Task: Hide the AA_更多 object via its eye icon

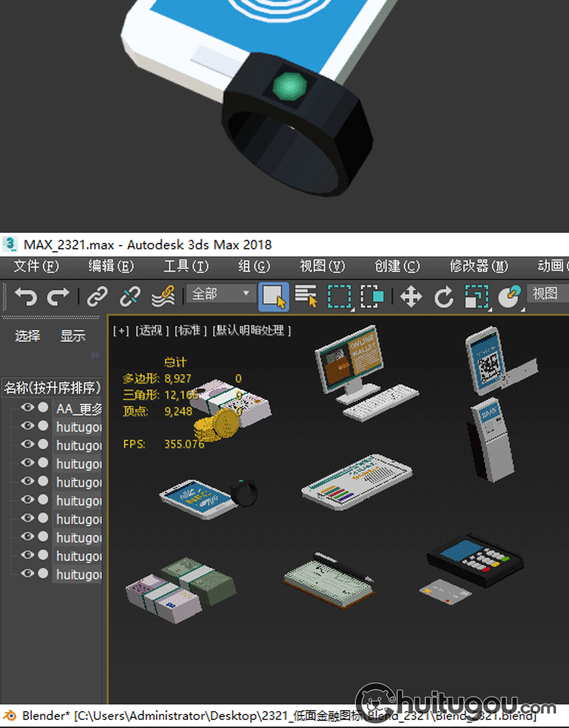Action: point(27,408)
